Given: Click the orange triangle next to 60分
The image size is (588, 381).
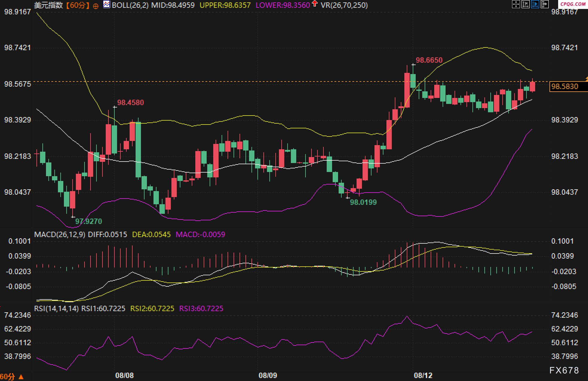Looking at the screenshot, I should coord(21,377).
